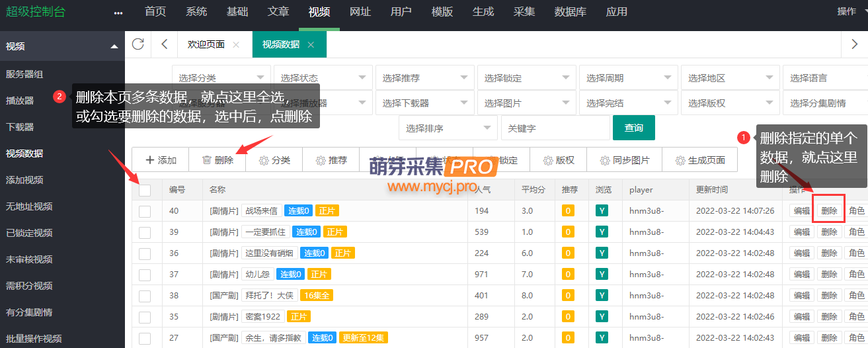
Task: Open the 选择状态 dropdown
Action: coord(323,77)
